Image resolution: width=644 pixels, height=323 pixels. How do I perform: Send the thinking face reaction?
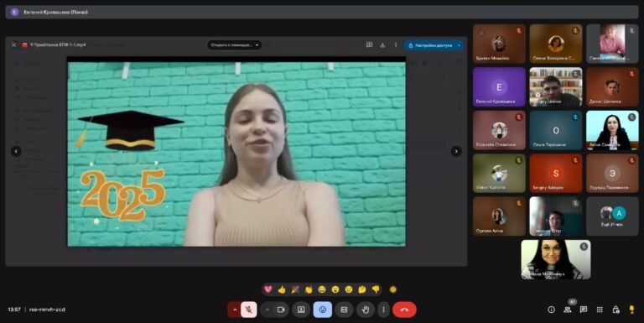point(362,289)
